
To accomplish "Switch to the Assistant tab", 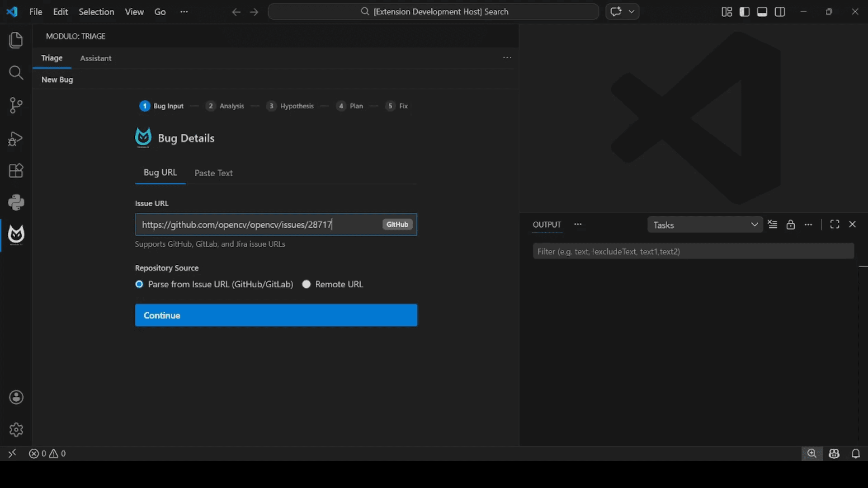I will [x=95, y=58].
